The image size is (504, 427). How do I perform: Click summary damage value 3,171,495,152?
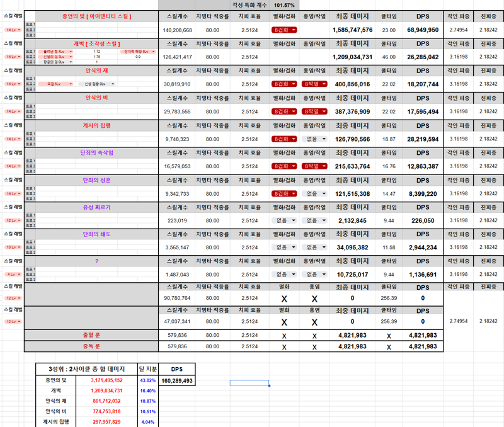(x=106, y=380)
